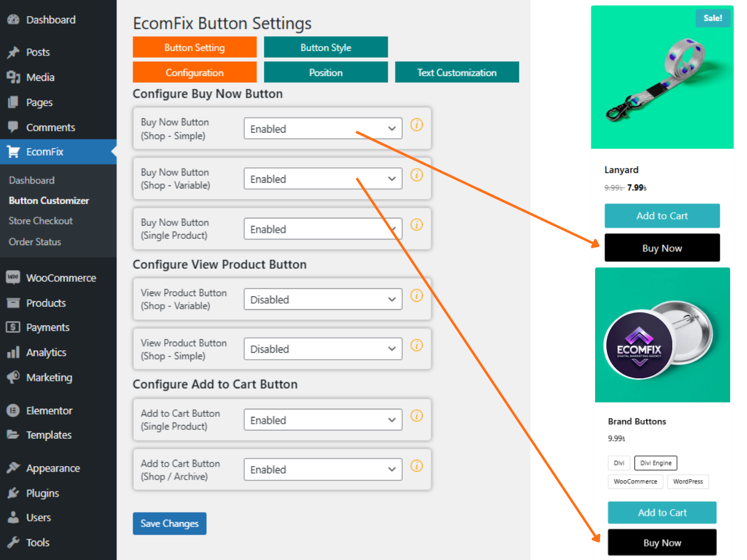Open Buy Now Button Shop Variable dropdown

(323, 179)
